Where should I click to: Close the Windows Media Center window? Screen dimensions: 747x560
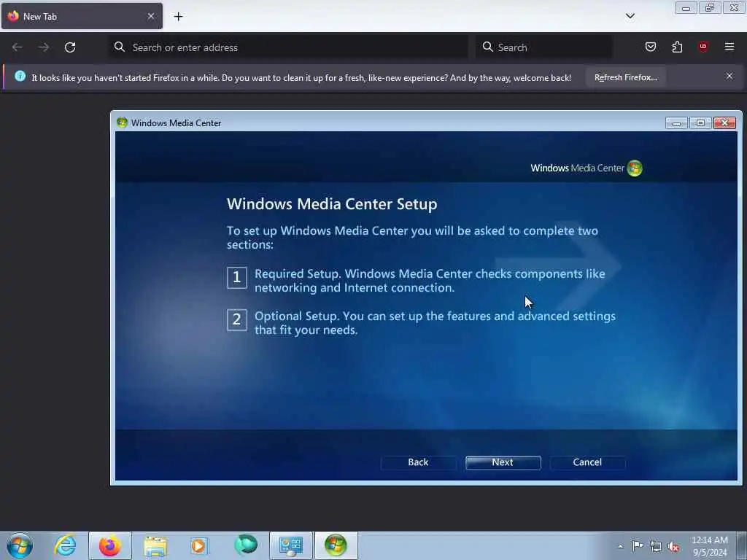click(724, 123)
